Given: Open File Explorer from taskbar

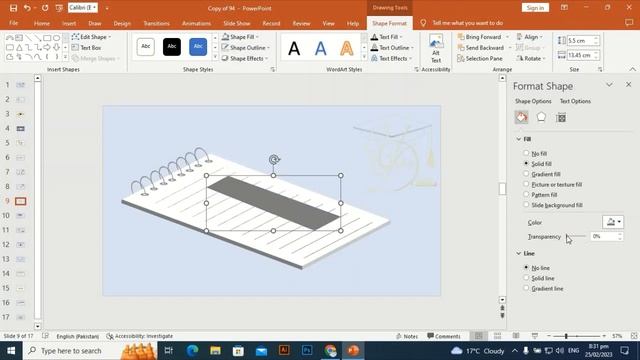Looking at the screenshot, I should pos(215,351).
